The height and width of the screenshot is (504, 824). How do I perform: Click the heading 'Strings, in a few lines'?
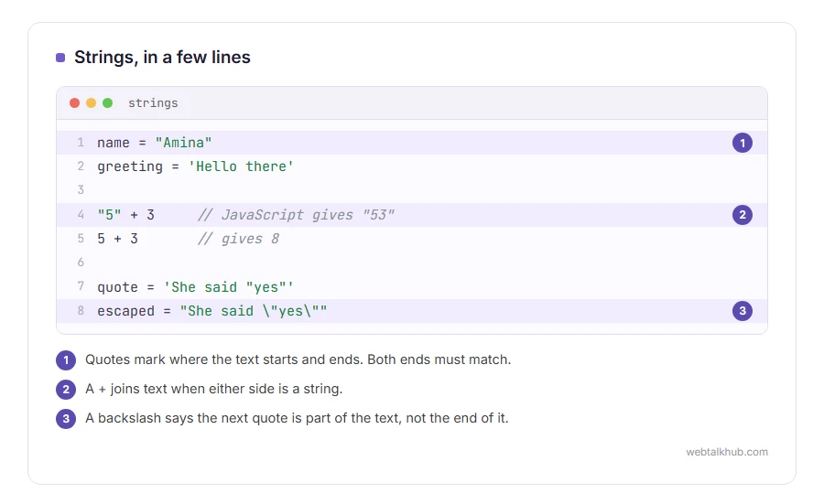click(x=162, y=58)
